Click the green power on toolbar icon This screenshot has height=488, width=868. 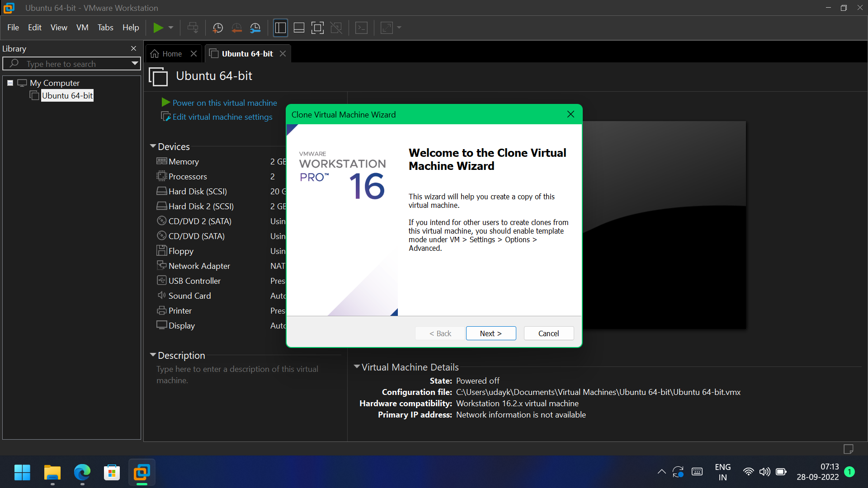point(158,28)
